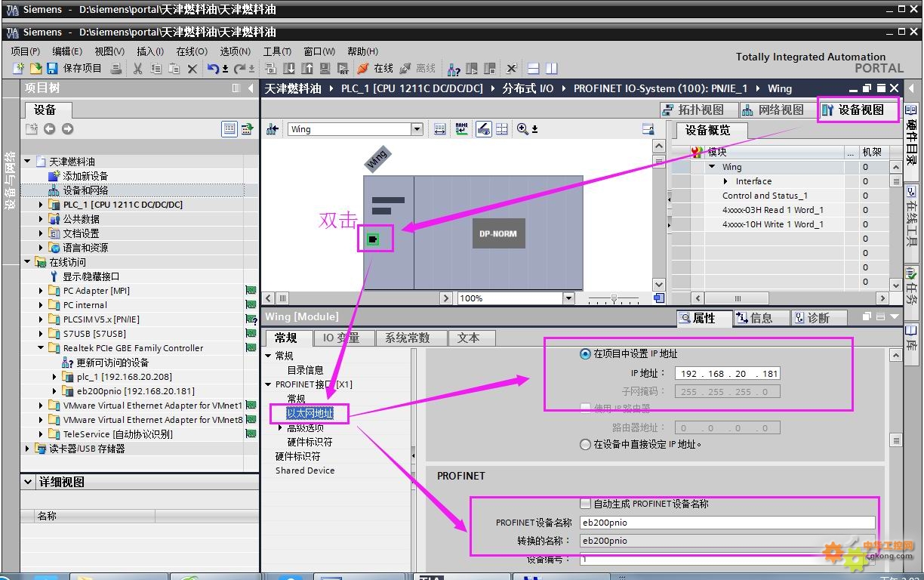This screenshot has height=580, width=924.
Task: Collapse the Wing row in 设备概览
Action: pos(712,167)
